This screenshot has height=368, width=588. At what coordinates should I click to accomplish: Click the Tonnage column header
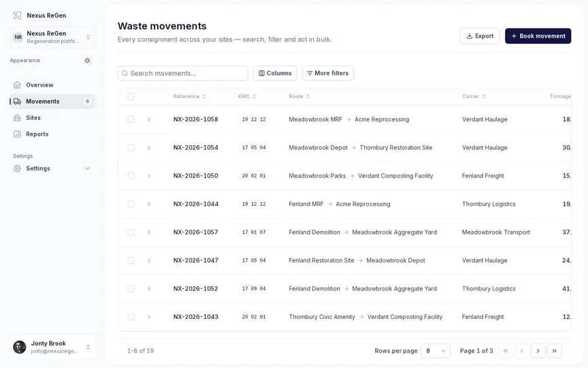point(560,97)
